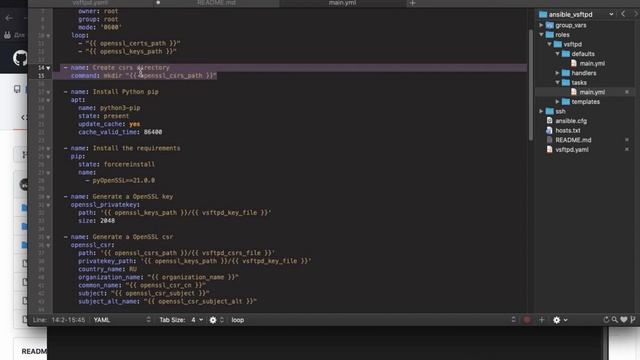
Task: Click the GitHub logo in browser window
Action: 20,58
